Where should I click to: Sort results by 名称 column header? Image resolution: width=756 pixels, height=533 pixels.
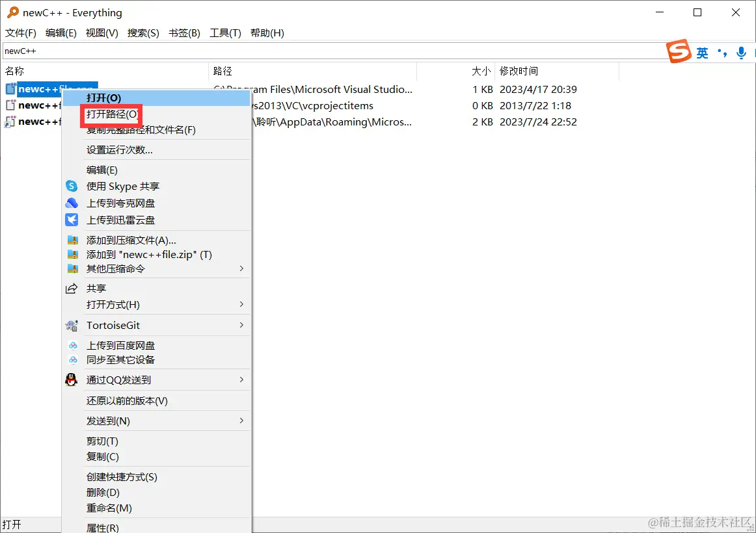click(104, 71)
